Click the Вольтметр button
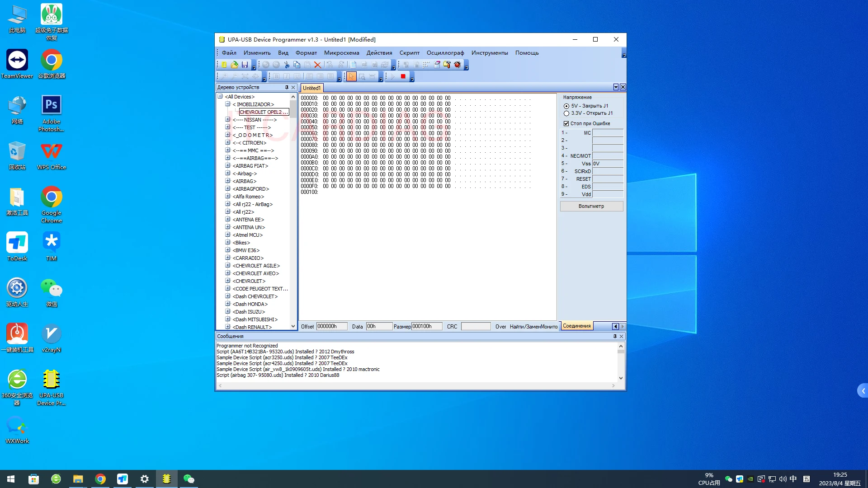This screenshot has height=488, width=868. coord(591,206)
